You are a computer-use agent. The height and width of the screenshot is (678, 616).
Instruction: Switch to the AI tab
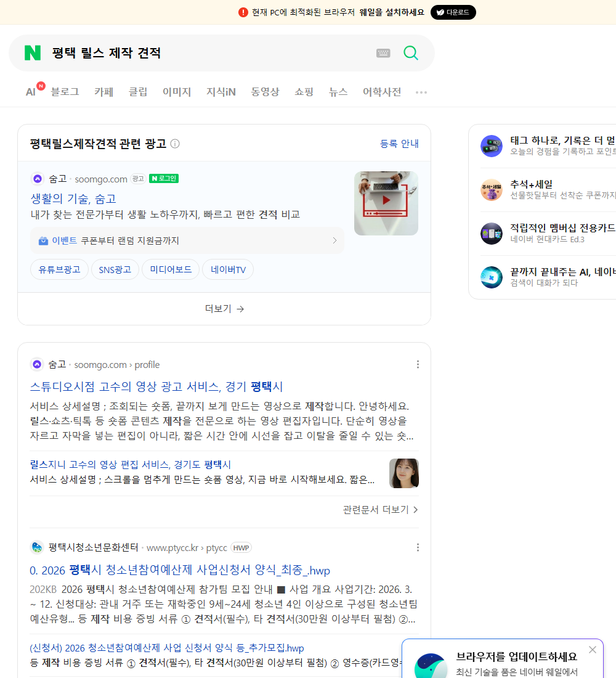(31, 92)
